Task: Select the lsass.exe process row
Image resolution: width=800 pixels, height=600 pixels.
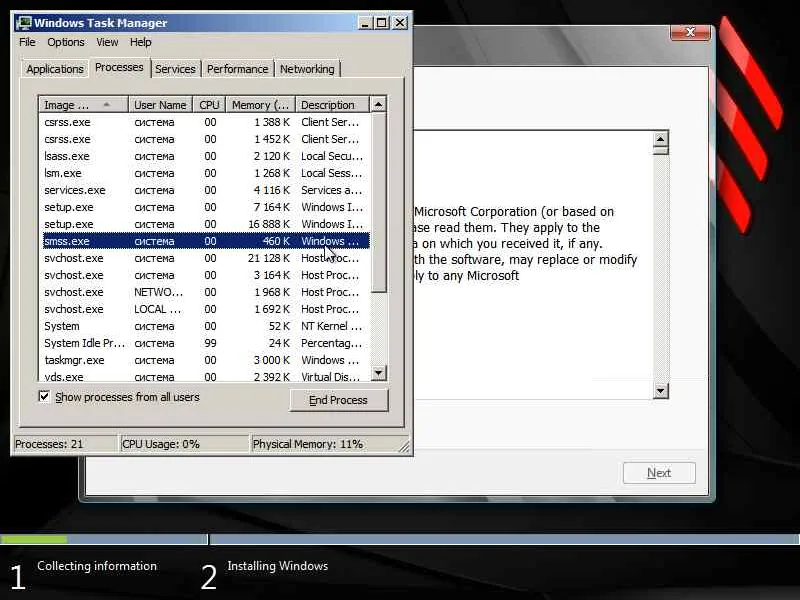Action: pyautogui.click(x=206, y=156)
